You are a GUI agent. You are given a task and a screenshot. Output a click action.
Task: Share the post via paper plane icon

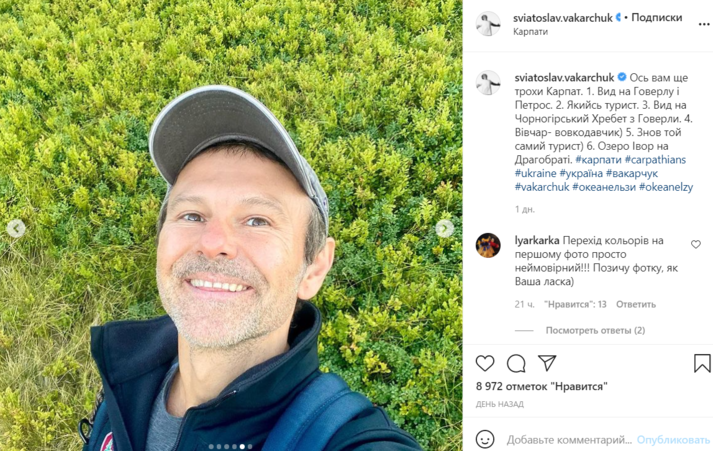coord(547,363)
